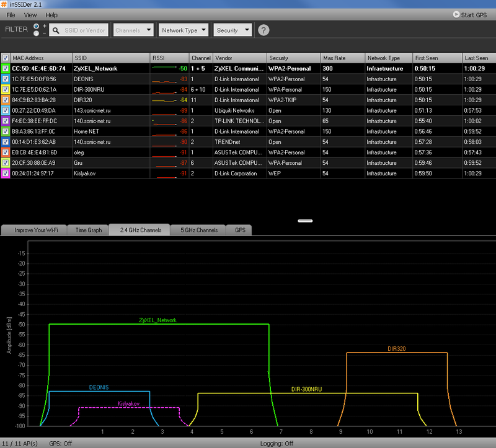Screen dimensions: 496x448
Task: Click the Ubiquiti Networks vendor cell
Action: [234, 110]
